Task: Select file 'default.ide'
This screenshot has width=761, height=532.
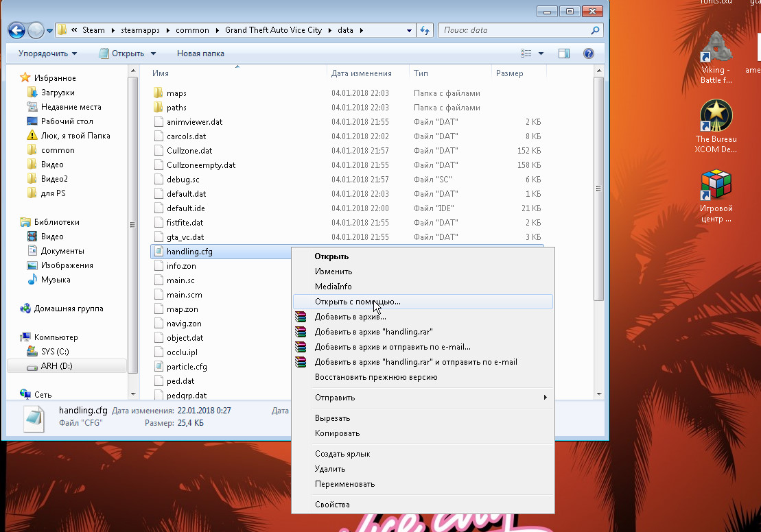Action: click(x=186, y=208)
